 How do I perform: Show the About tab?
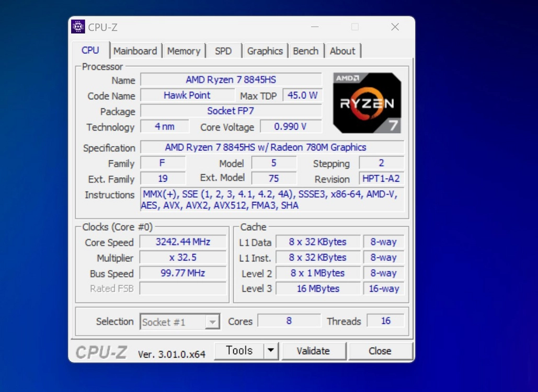(x=342, y=51)
